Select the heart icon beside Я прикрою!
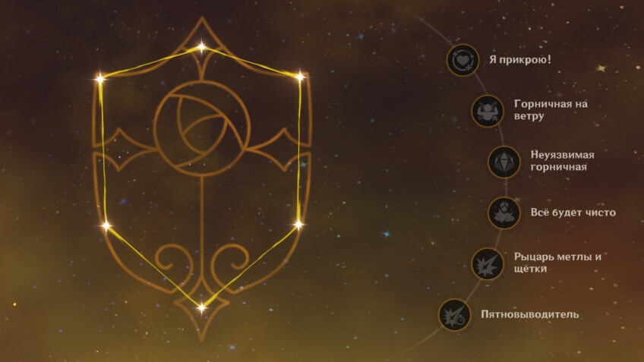Viewport: 644px width, 362px height. coord(462,61)
